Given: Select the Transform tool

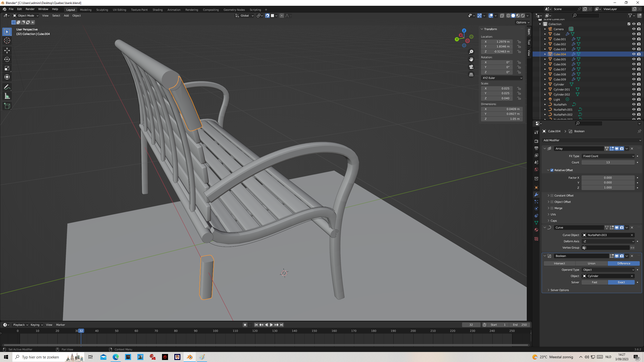Looking at the screenshot, I should (x=7, y=77).
